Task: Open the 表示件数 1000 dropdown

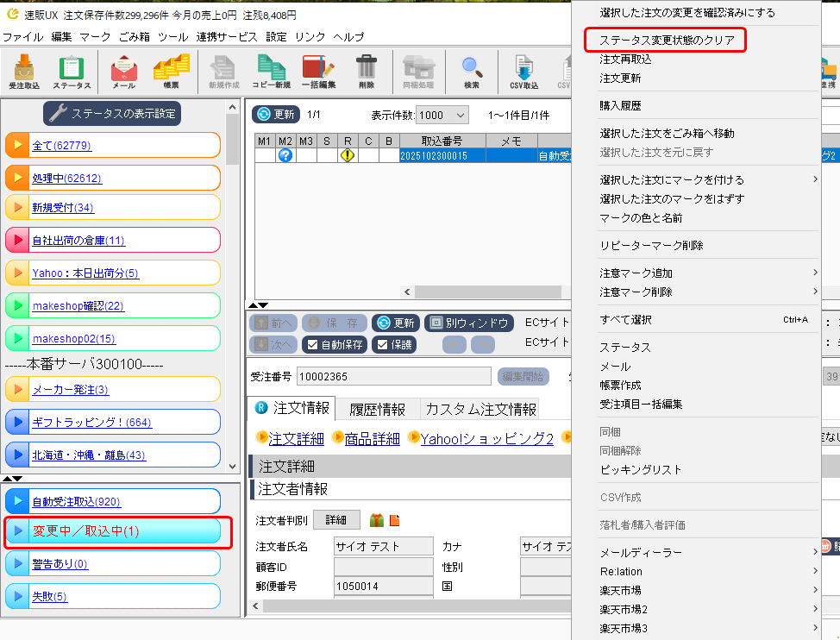Action: pyautogui.click(x=442, y=115)
